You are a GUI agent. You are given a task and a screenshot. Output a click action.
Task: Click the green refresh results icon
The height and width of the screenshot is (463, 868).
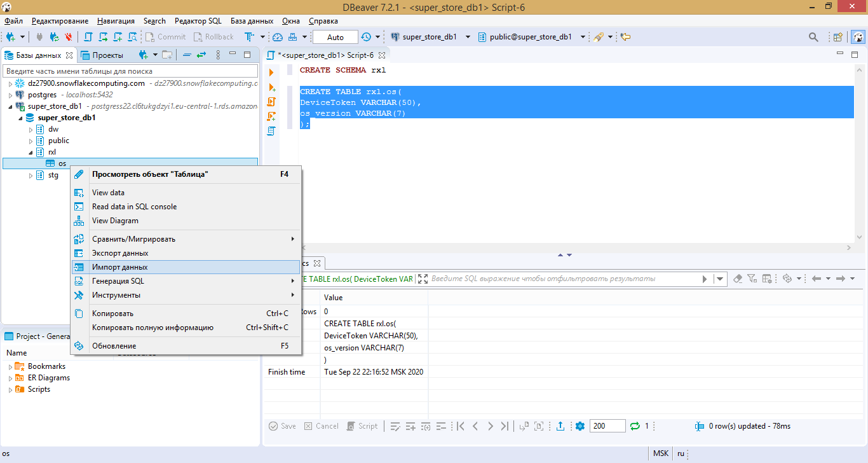point(634,426)
